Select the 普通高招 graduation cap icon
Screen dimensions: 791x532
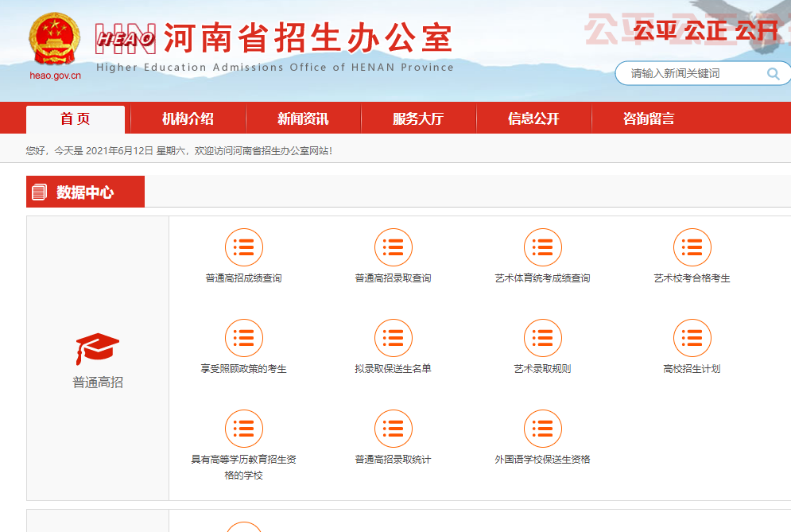98,348
